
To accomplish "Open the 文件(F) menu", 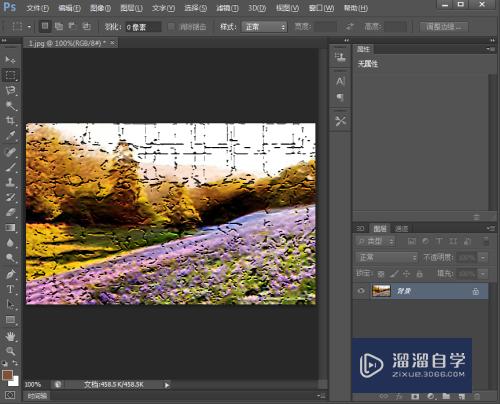I will 37,8.
